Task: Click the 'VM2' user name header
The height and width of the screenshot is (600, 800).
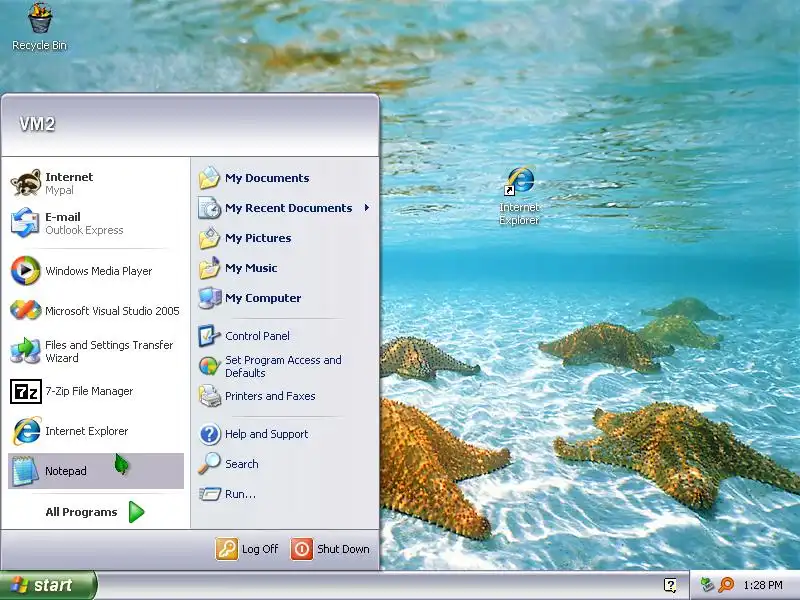Action: click(x=37, y=124)
